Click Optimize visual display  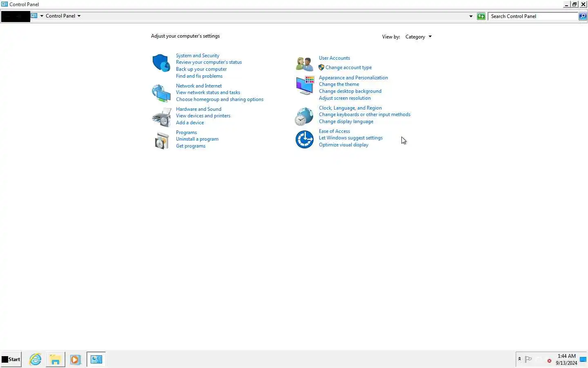pyautogui.click(x=343, y=145)
